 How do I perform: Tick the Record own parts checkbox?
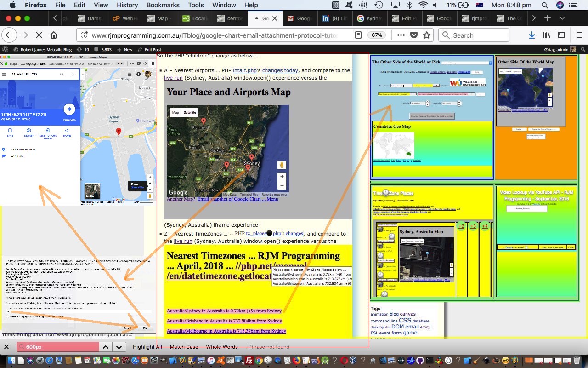point(527,247)
